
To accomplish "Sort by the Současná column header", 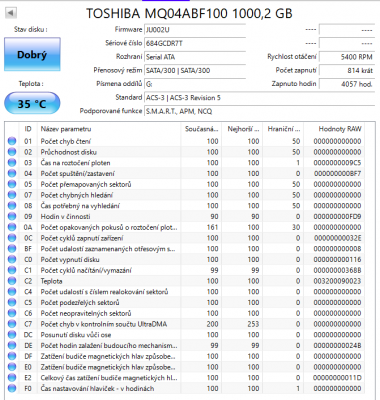I will coord(201,129).
